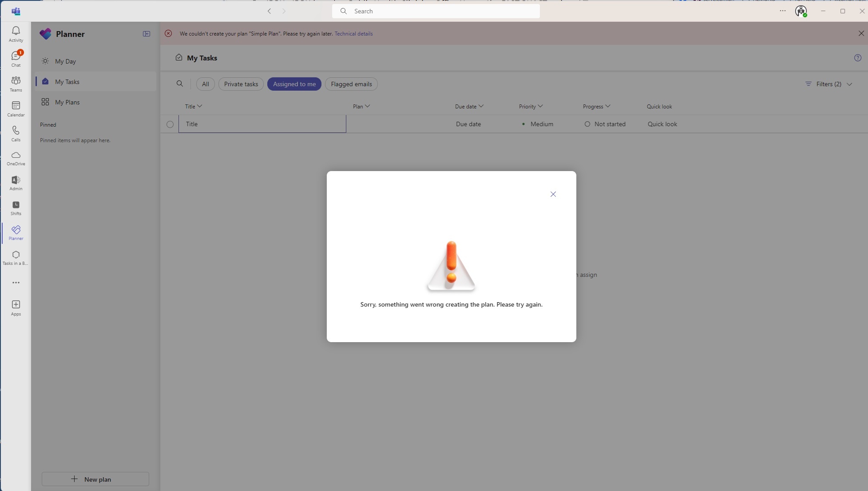868x491 pixels.
Task: Toggle the task completion circle
Action: [x=170, y=124]
